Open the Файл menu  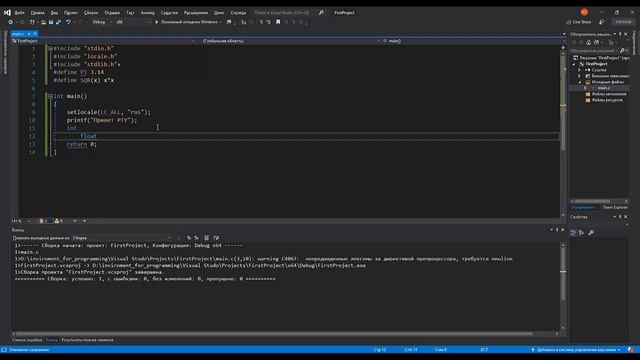coord(19,13)
